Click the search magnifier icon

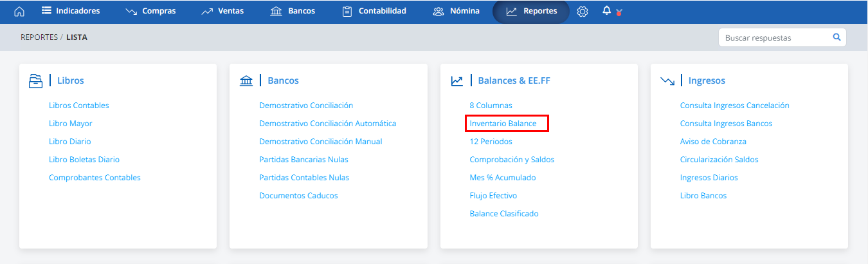pyautogui.click(x=836, y=37)
